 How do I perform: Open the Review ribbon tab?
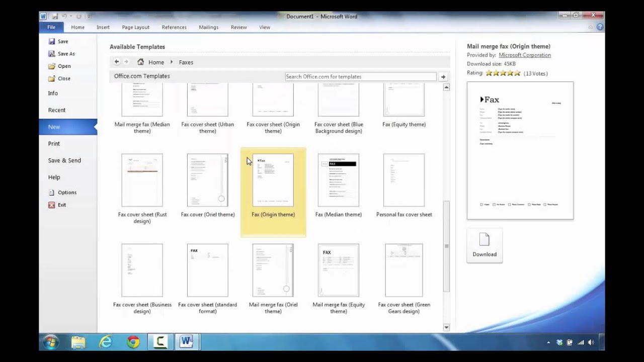(238, 27)
